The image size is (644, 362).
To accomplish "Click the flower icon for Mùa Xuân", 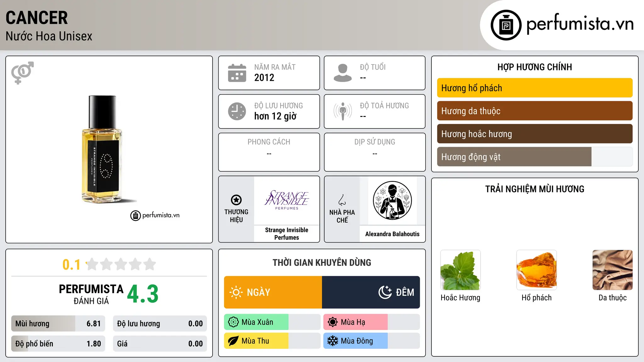I will pos(233,322).
